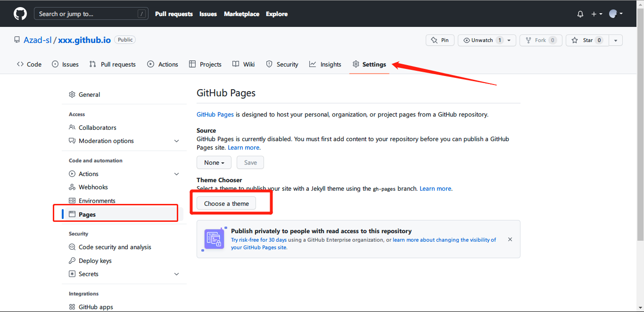
Task: Go to Marketplace
Action: 241,14
